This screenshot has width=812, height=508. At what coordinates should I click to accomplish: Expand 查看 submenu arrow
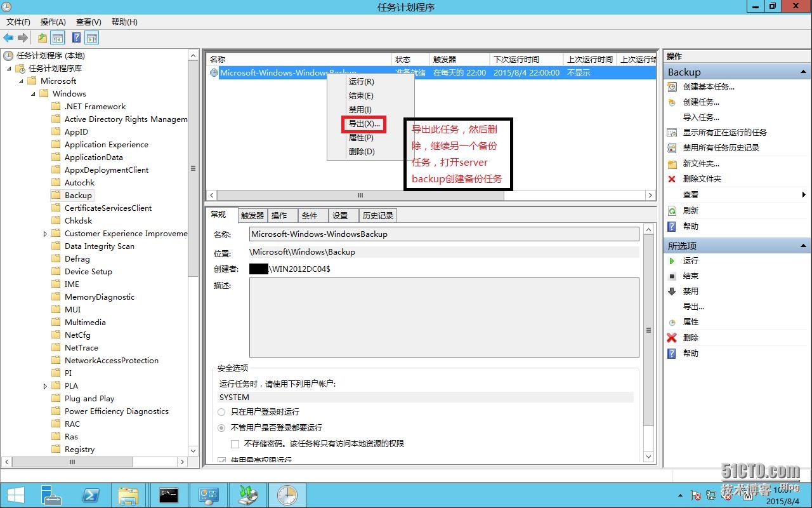(x=804, y=195)
